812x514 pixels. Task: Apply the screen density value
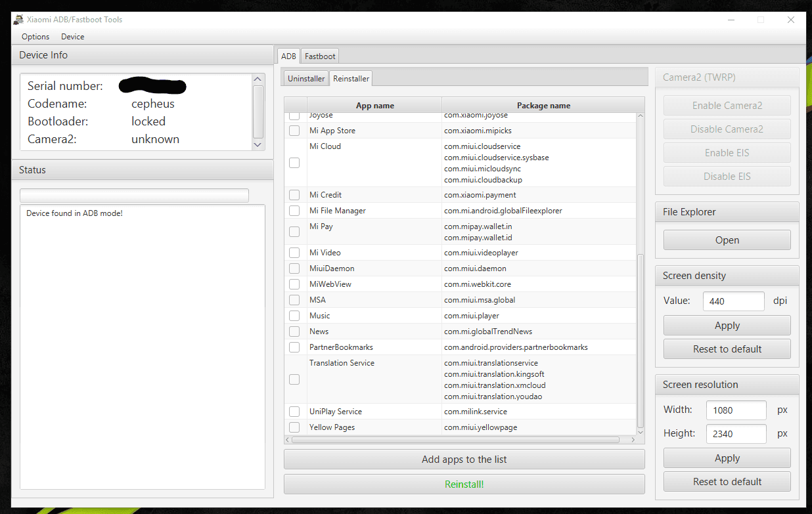(x=727, y=326)
